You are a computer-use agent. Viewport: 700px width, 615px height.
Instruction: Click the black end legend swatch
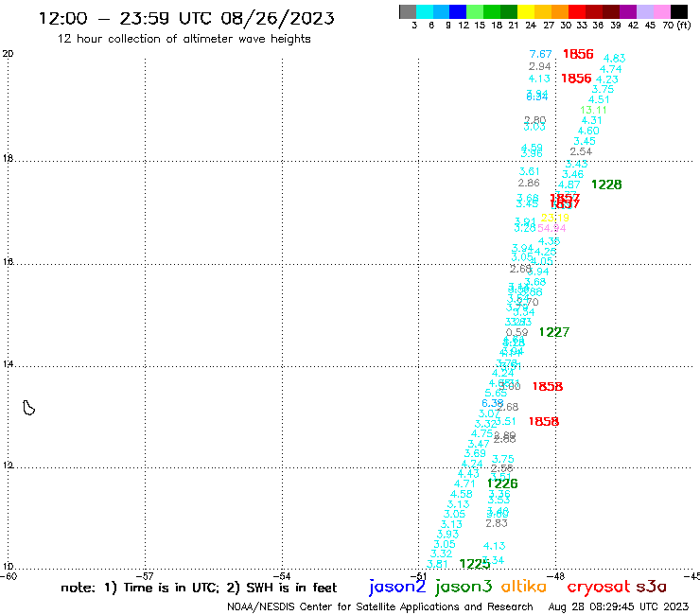tap(678, 11)
